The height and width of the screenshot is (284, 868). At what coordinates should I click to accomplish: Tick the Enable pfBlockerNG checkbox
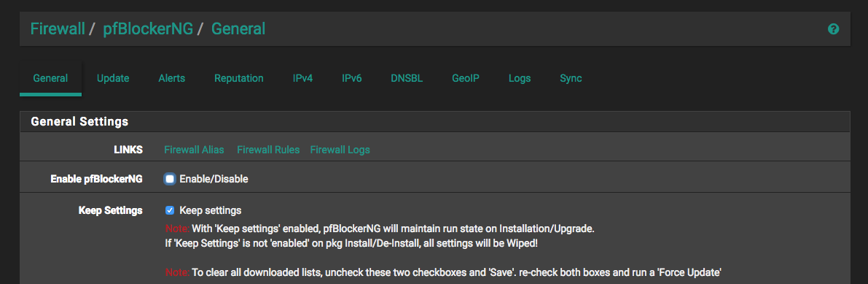tap(170, 179)
